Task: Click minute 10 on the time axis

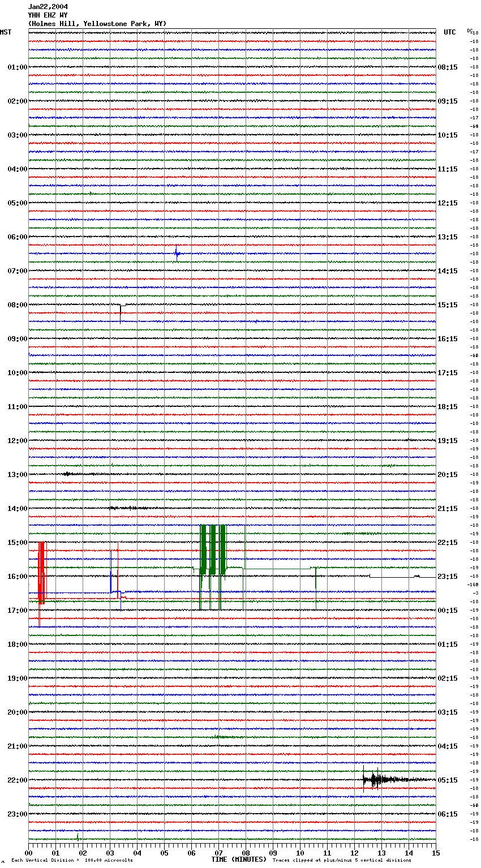Action: pyautogui.click(x=300, y=853)
